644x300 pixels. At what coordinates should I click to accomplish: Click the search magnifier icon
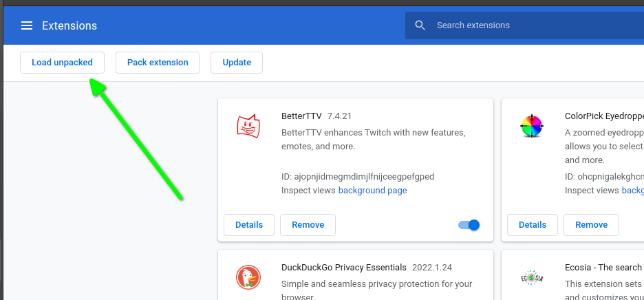click(420, 25)
